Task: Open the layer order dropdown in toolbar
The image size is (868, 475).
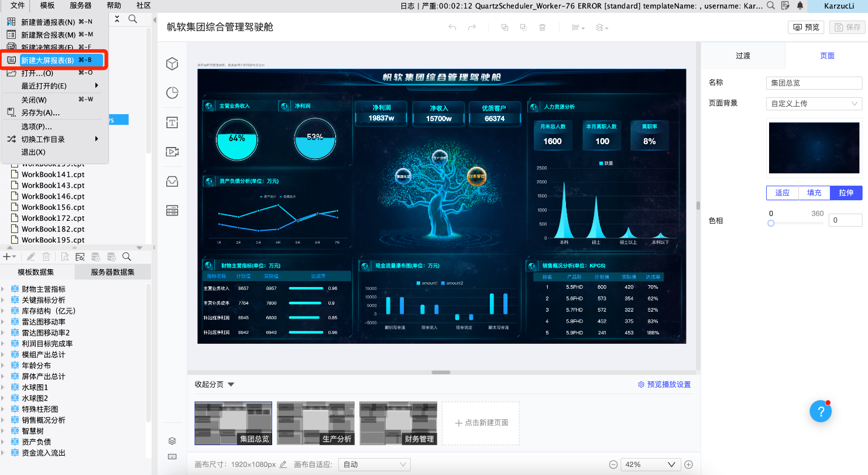Action: [602, 28]
